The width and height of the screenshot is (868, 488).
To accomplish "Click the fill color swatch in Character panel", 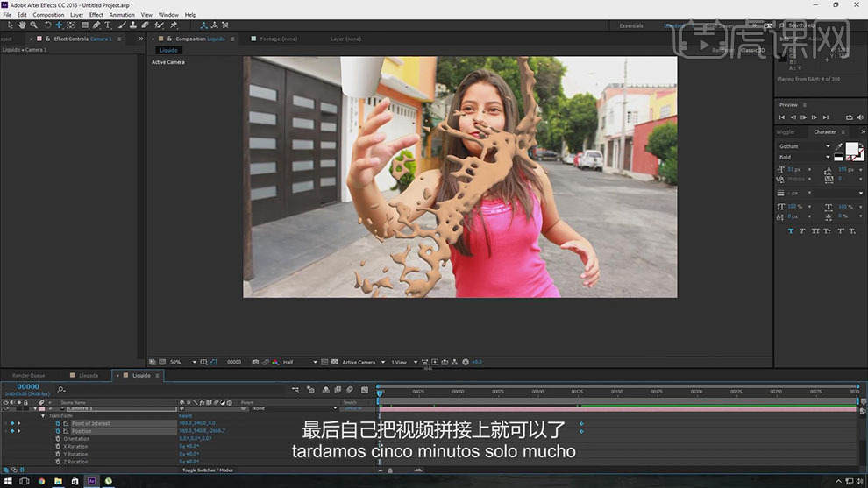I will 852,148.
